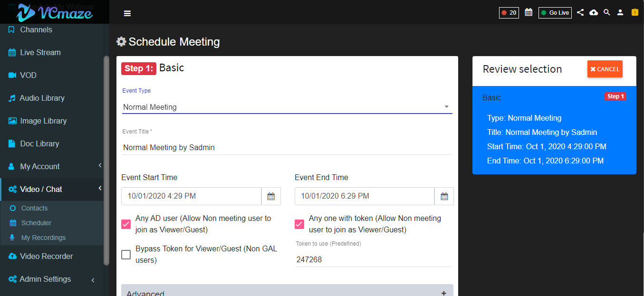Click the search magnifier icon
The width and height of the screenshot is (644, 296).
607,12
